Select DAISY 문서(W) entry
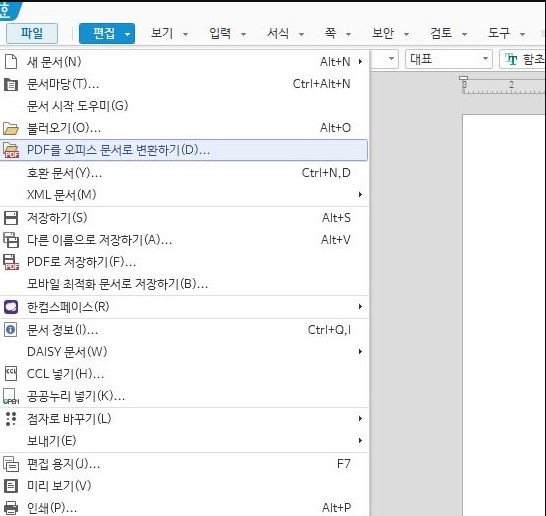Viewport: 546px width, 516px height. coord(184,352)
